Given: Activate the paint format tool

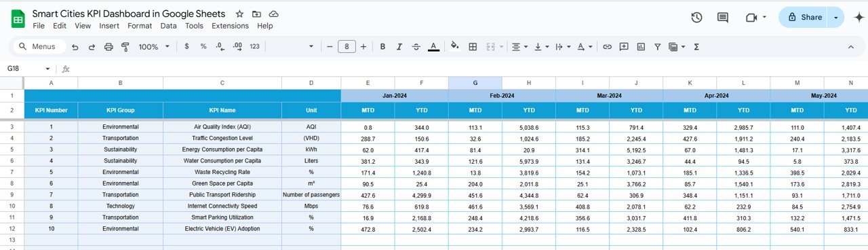Looking at the screenshot, I should coord(125,47).
